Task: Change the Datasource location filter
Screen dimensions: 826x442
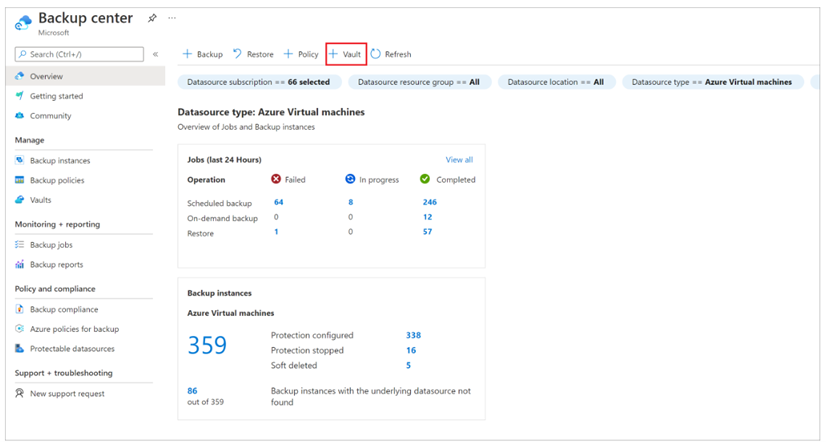Action: (x=555, y=82)
